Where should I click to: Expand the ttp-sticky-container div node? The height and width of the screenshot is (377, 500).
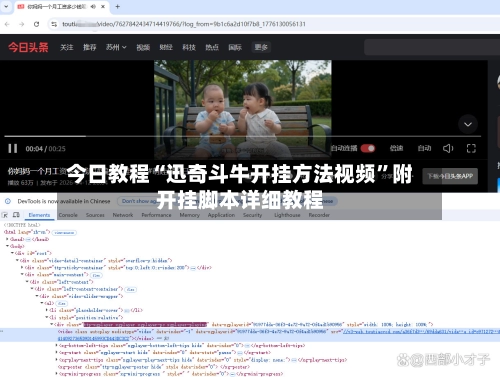(x=22, y=267)
